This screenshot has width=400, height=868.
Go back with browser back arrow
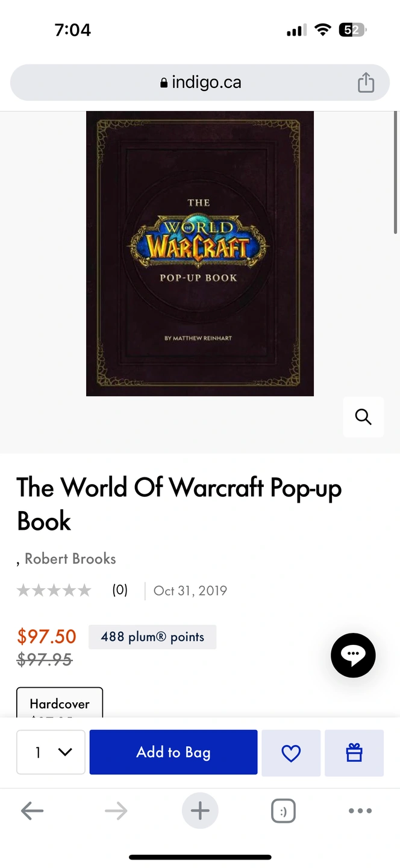[x=32, y=811]
